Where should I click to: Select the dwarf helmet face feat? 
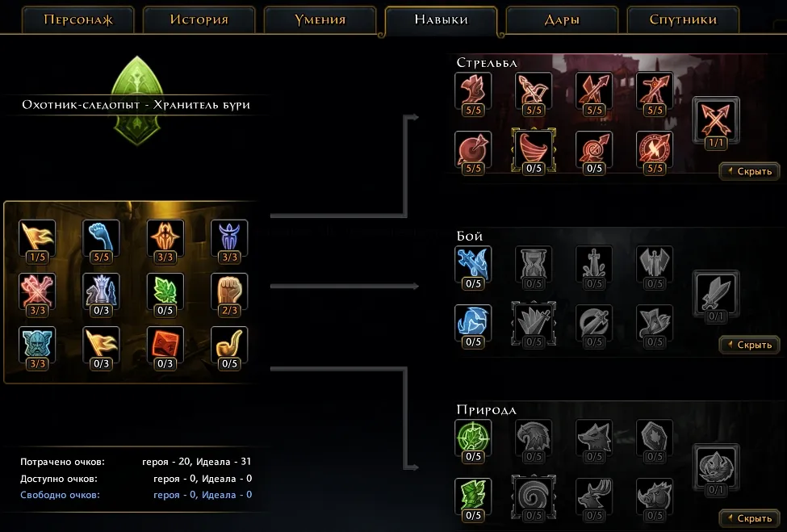tap(37, 344)
